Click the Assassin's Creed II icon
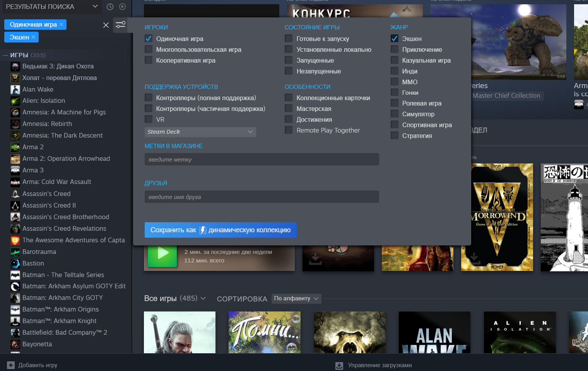This screenshot has height=371, width=588. point(15,206)
